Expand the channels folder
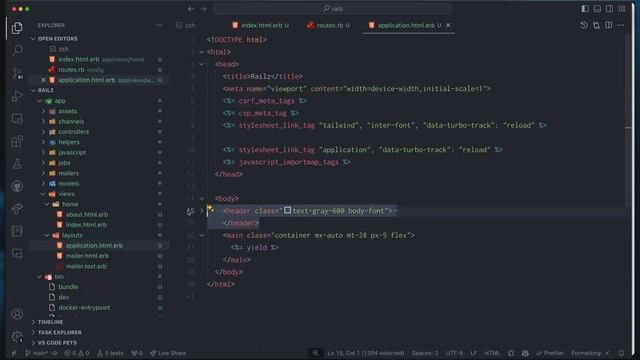The image size is (640, 360). [71, 122]
